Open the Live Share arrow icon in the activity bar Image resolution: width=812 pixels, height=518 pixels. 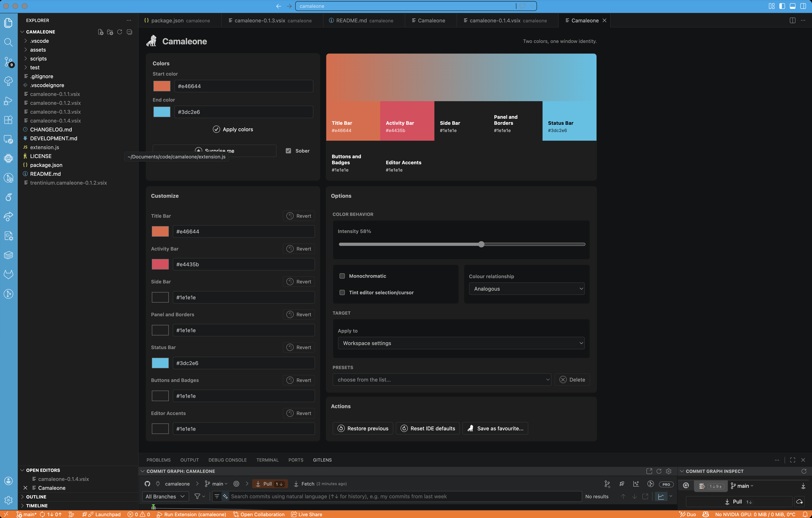coord(8,216)
